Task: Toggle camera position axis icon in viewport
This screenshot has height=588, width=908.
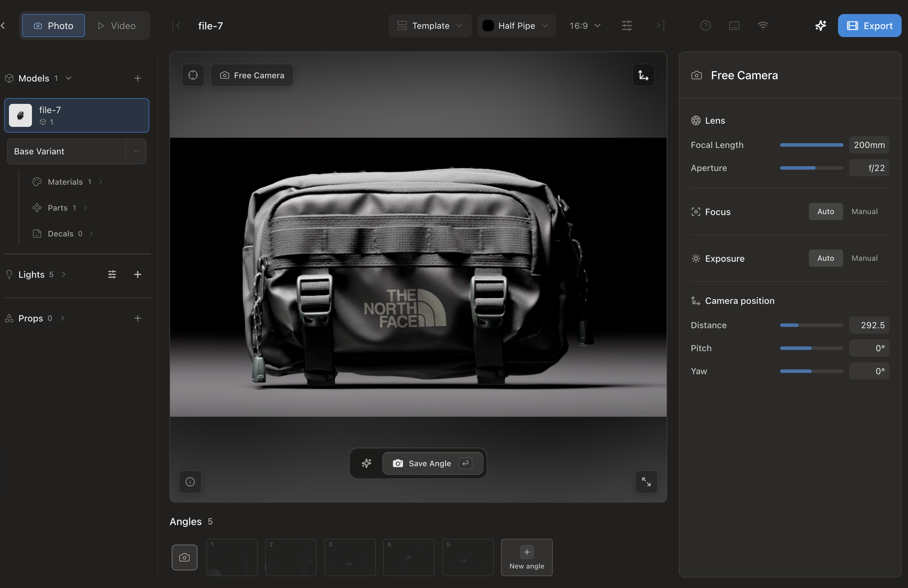Action: (x=643, y=75)
